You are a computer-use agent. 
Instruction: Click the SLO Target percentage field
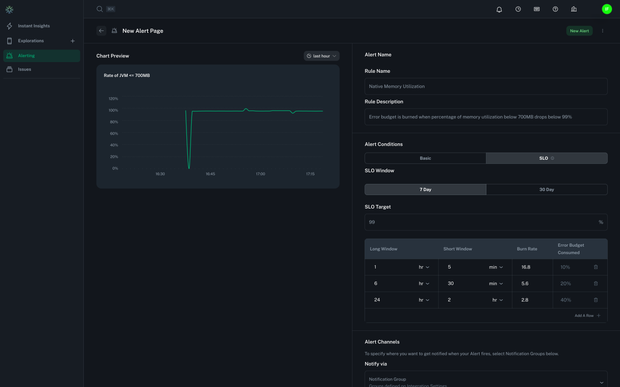[486, 222]
